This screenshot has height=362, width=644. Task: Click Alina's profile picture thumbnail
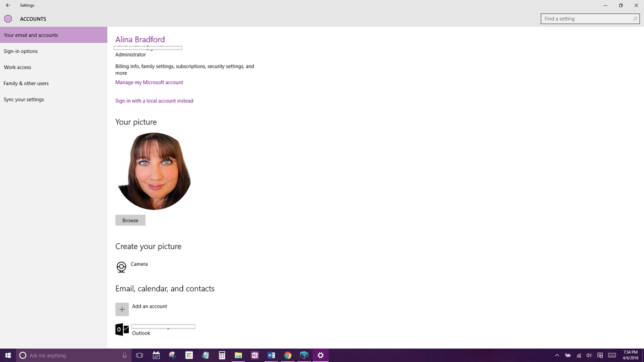click(x=154, y=171)
